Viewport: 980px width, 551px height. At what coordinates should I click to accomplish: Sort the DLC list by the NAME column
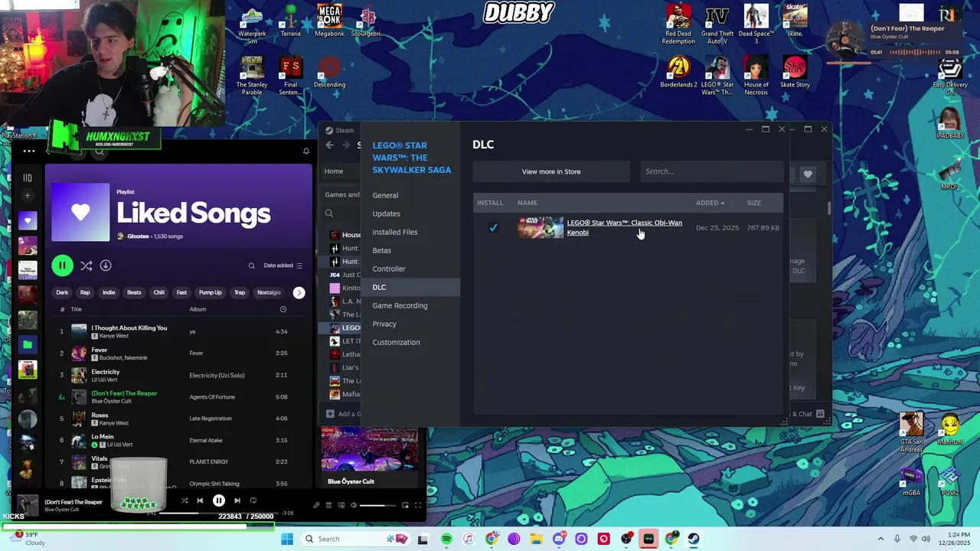coord(527,203)
